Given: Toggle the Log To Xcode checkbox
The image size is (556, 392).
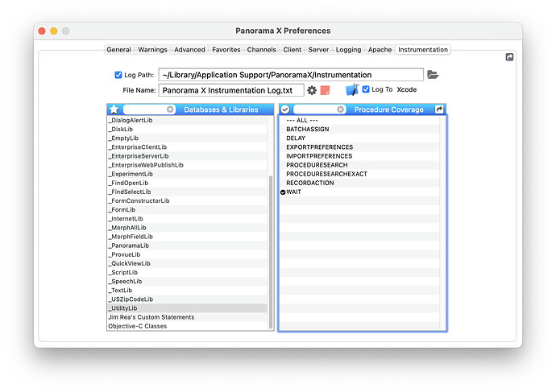Looking at the screenshot, I should tap(366, 89).
